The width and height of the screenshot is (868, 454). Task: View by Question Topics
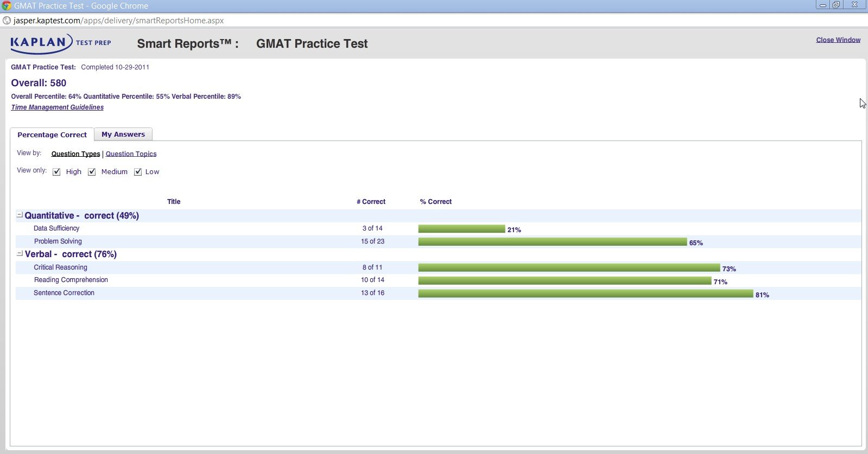pyautogui.click(x=131, y=154)
